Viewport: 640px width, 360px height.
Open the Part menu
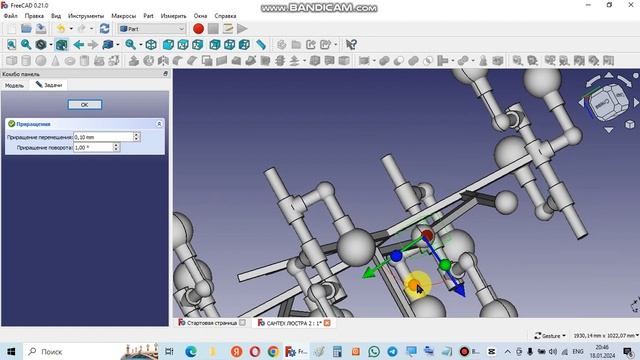[148, 16]
